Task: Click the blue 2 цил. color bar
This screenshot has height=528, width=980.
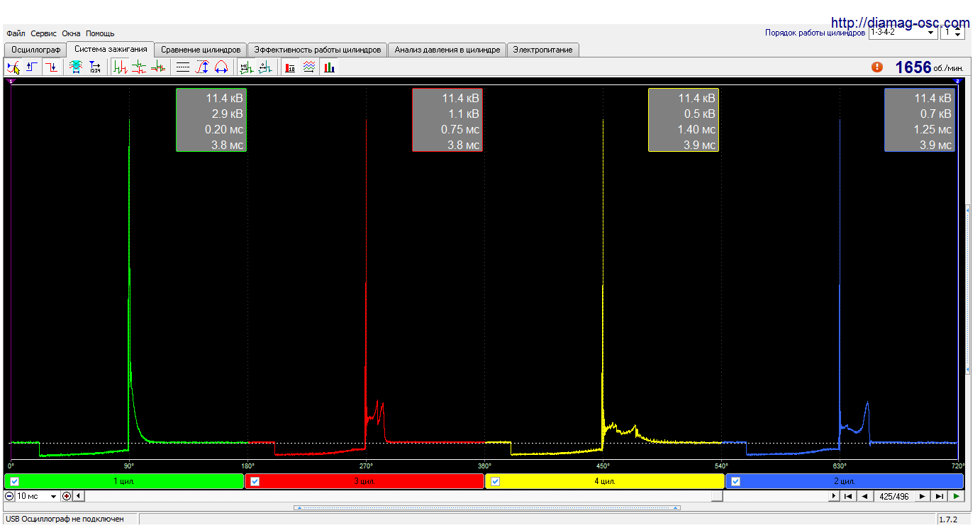Action: (x=845, y=481)
